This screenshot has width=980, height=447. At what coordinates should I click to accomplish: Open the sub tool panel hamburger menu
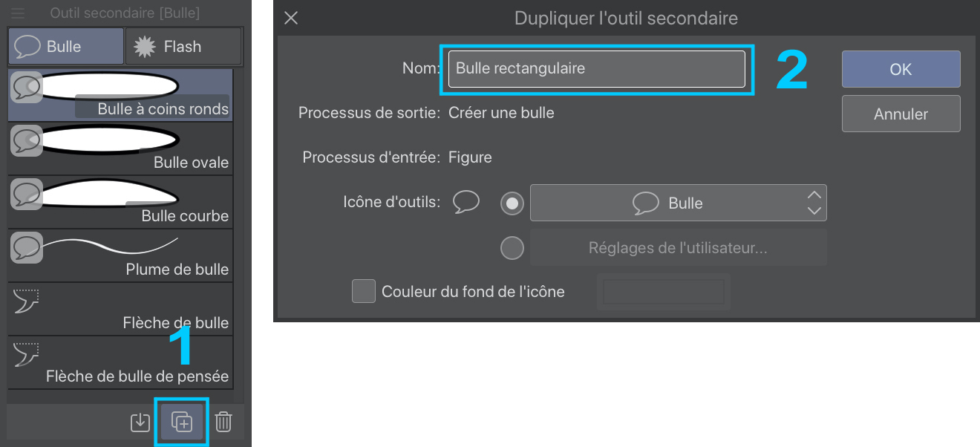click(18, 13)
